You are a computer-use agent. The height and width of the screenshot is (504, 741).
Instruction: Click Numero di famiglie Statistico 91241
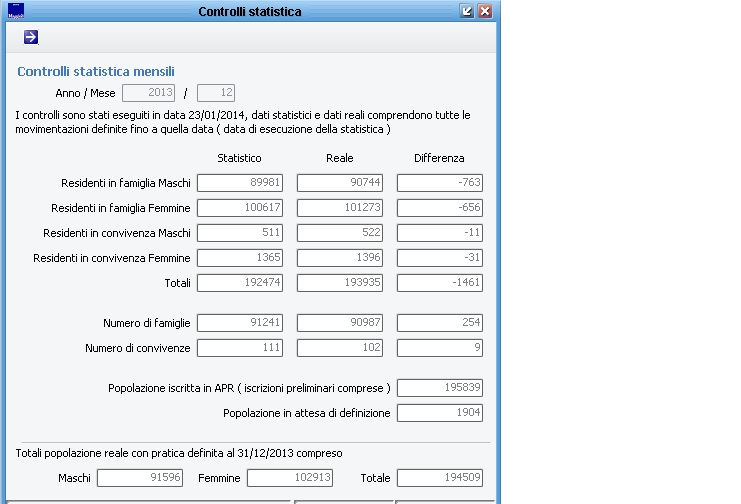pyautogui.click(x=240, y=323)
